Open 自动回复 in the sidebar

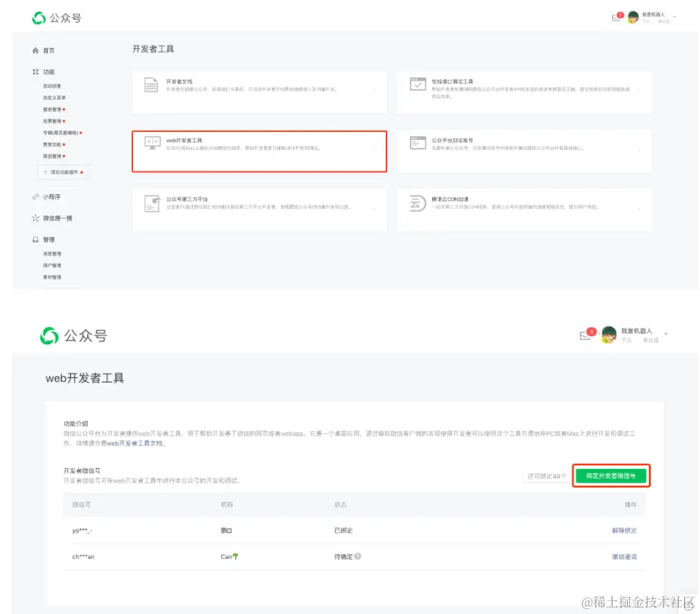51,86
